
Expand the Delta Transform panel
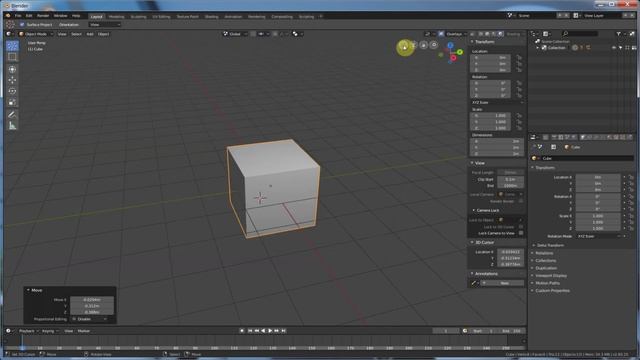(x=549, y=245)
